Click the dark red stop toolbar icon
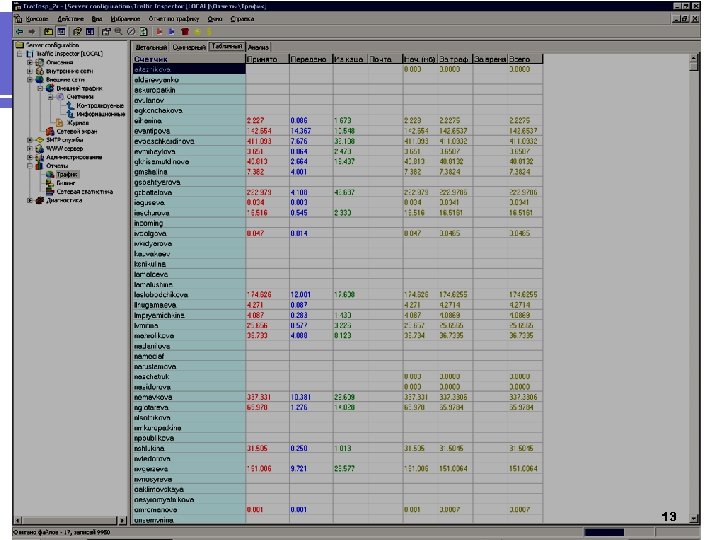Viewport: 720px width, 540px height. click(x=185, y=31)
